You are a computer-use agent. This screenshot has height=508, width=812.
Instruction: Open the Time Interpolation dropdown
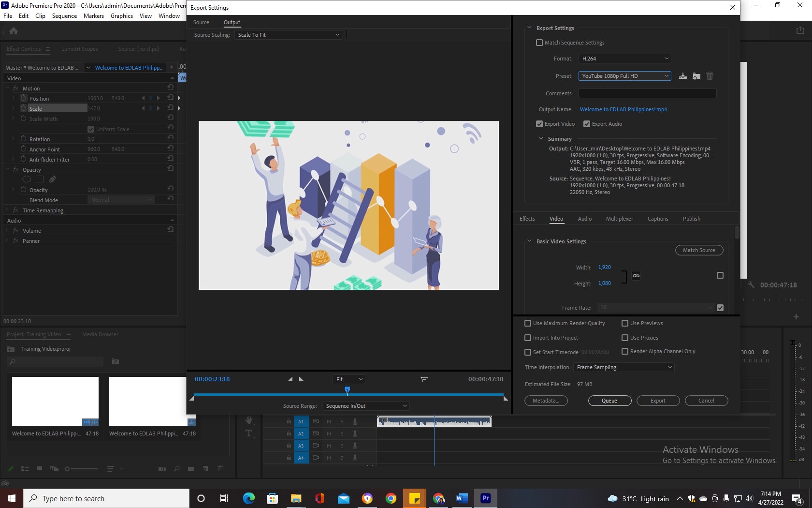click(x=623, y=367)
